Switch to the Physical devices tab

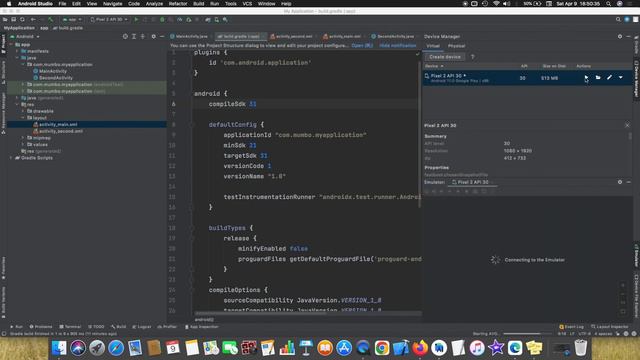456,46
